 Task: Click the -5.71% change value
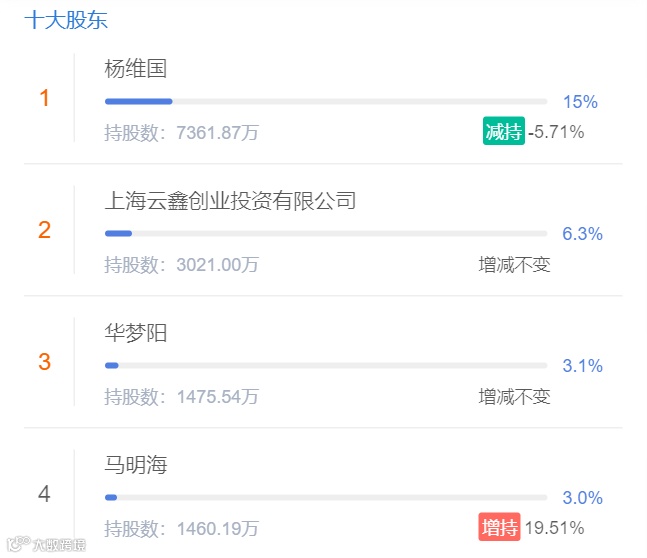click(x=556, y=132)
